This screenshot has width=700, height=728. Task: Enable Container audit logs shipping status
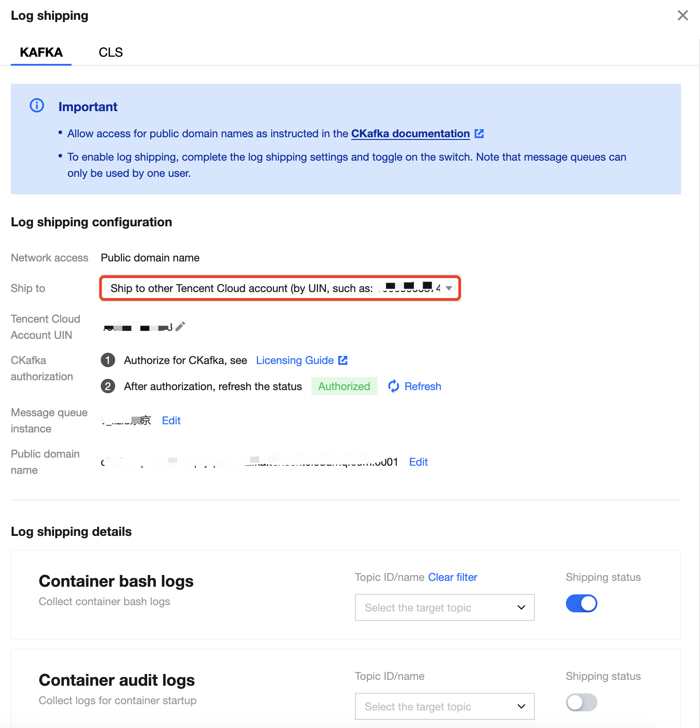pos(581,702)
